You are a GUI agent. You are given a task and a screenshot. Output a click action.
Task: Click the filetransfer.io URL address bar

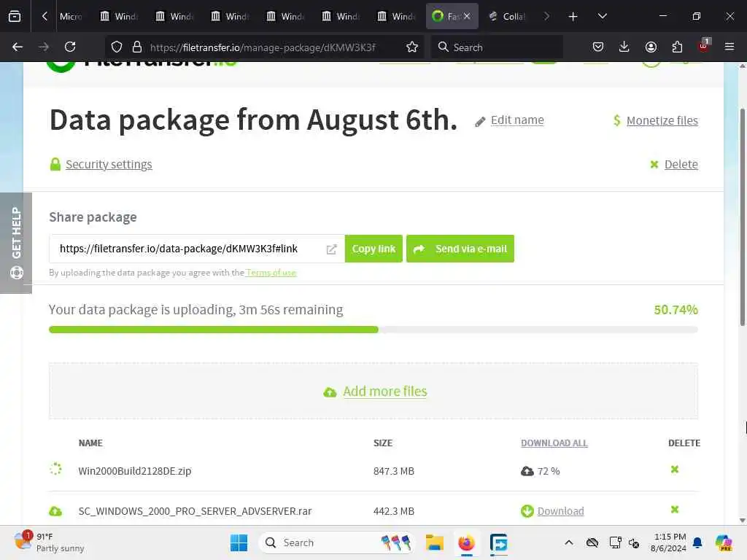coord(263,47)
